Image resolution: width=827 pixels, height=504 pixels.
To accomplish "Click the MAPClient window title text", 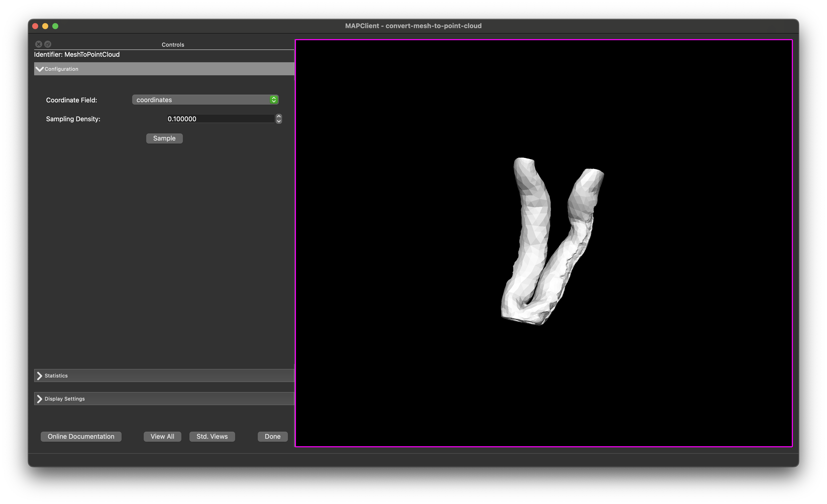I will (413, 26).
